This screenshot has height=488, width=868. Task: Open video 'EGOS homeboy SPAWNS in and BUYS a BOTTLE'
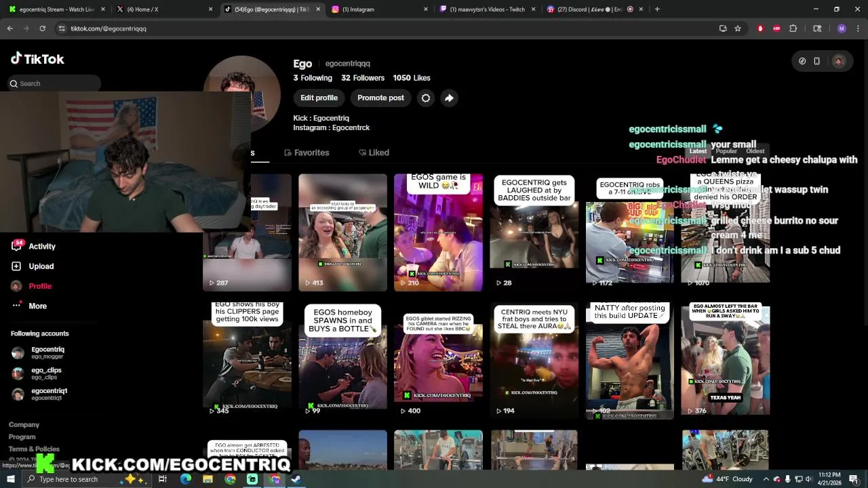point(342,359)
